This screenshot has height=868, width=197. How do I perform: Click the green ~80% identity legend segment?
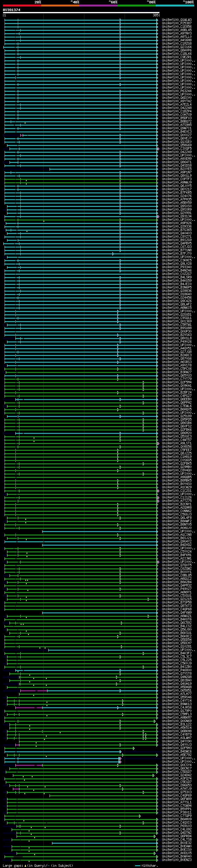point(137,6)
